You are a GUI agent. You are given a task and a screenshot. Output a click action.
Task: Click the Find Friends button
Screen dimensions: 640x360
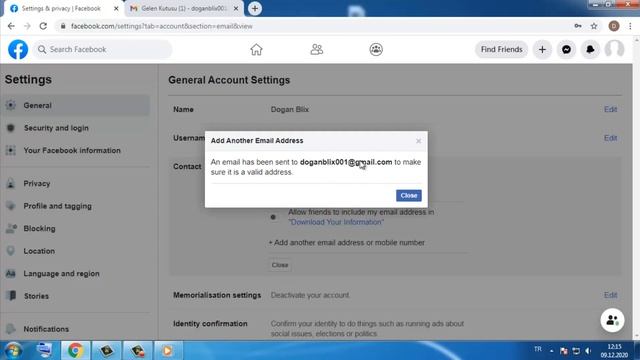pos(501,49)
